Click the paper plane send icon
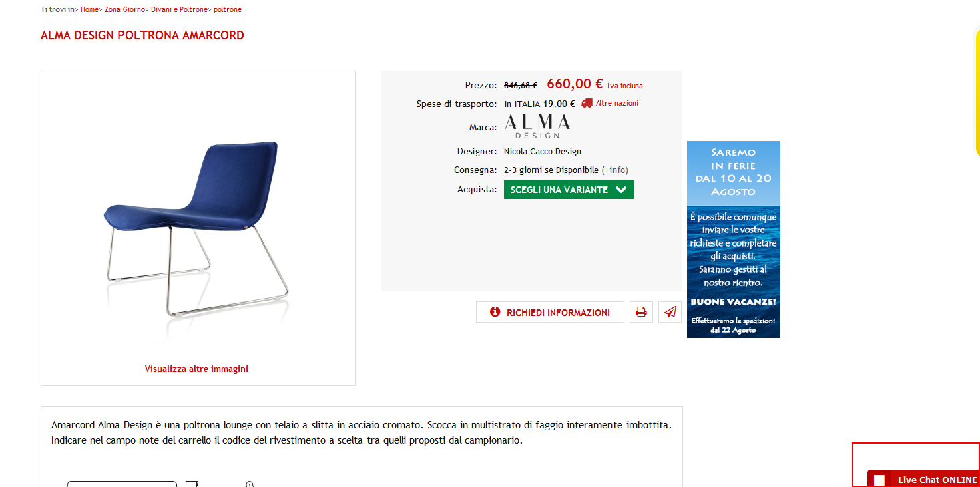The height and width of the screenshot is (487, 980). 670,312
